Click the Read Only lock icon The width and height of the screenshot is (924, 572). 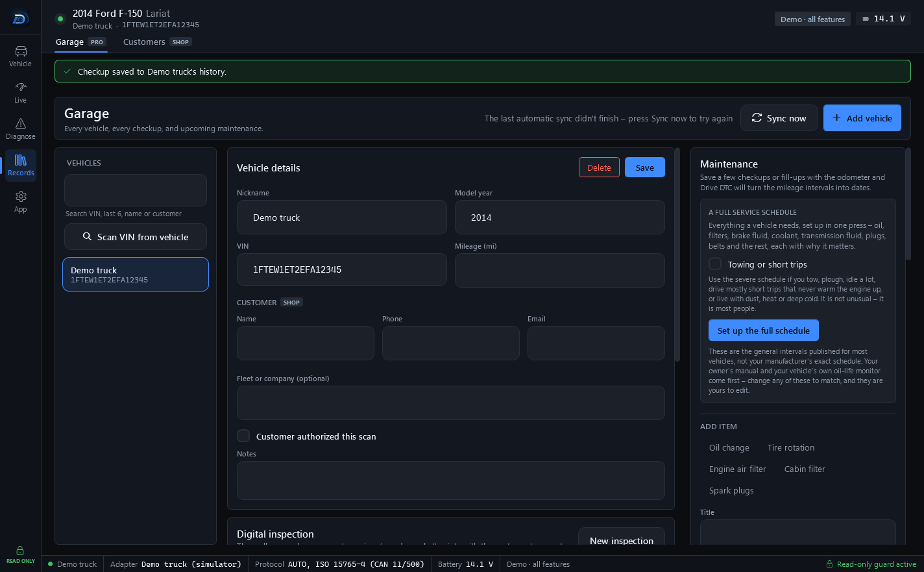pyautogui.click(x=20, y=551)
